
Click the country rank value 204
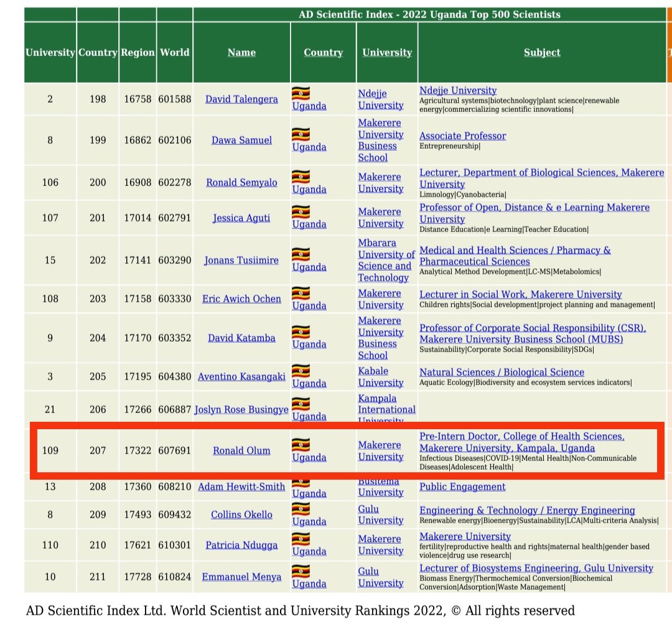[x=98, y=338]
